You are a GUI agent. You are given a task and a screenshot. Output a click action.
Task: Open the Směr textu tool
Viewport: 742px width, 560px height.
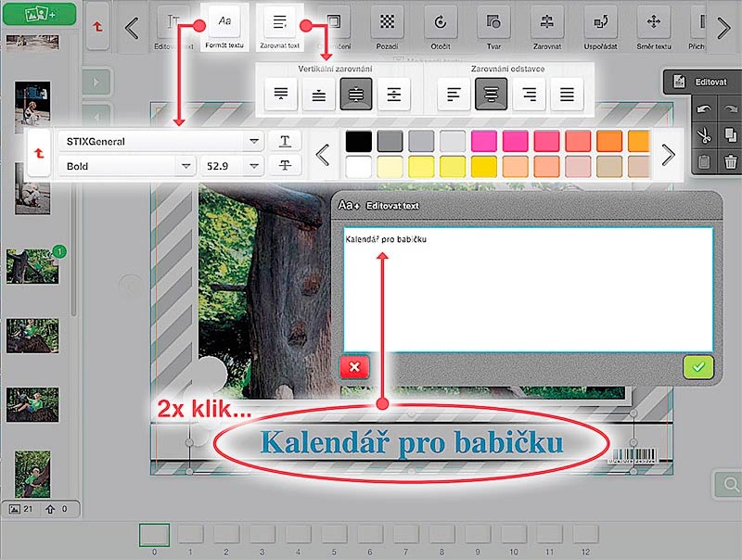[x=654, y=27]
